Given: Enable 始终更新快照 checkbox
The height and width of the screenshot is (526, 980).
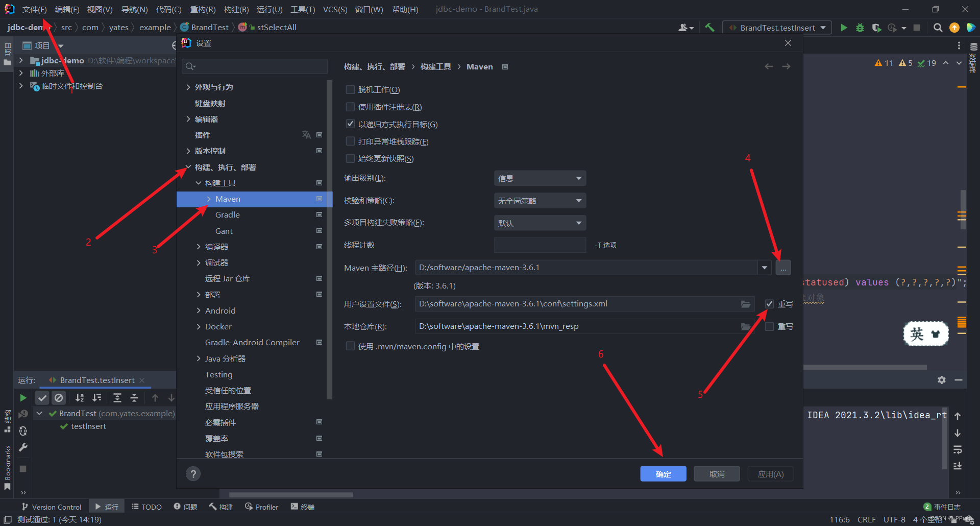Looking at the screenshot, I should coord(350,158).
